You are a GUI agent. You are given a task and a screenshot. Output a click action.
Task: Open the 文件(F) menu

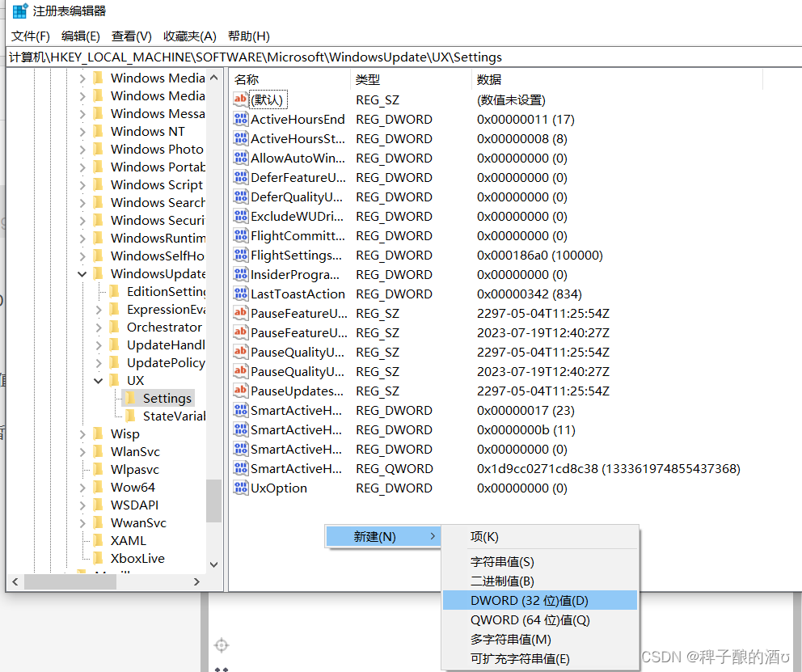click(x=31, y=36)
